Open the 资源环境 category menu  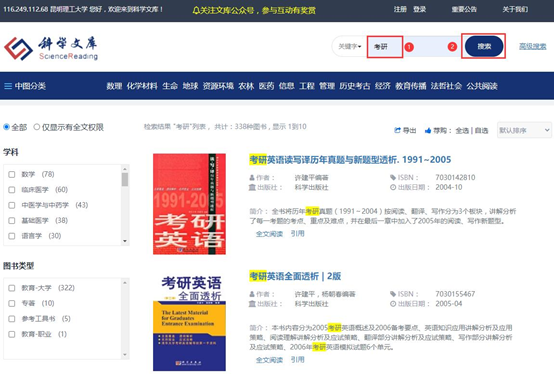click(x=218, y=86)
